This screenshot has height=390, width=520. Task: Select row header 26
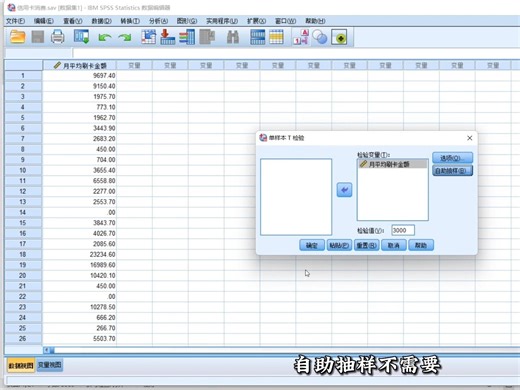23,339
